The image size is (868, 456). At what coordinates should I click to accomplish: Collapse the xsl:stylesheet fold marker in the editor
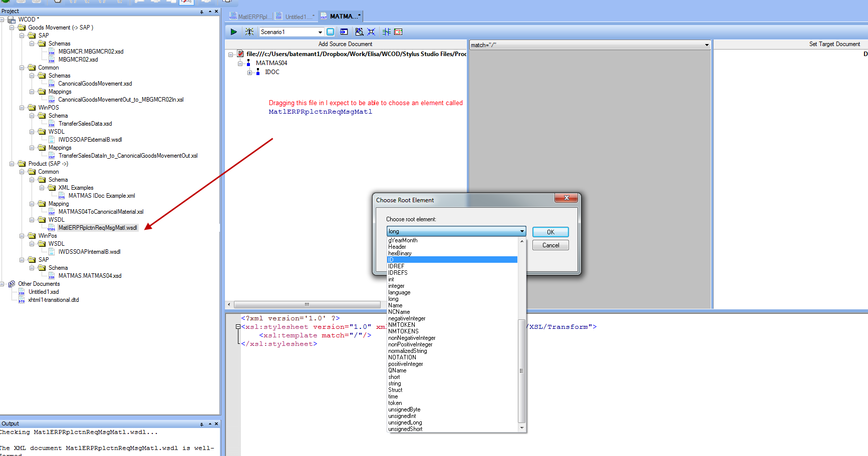[238, 327]
